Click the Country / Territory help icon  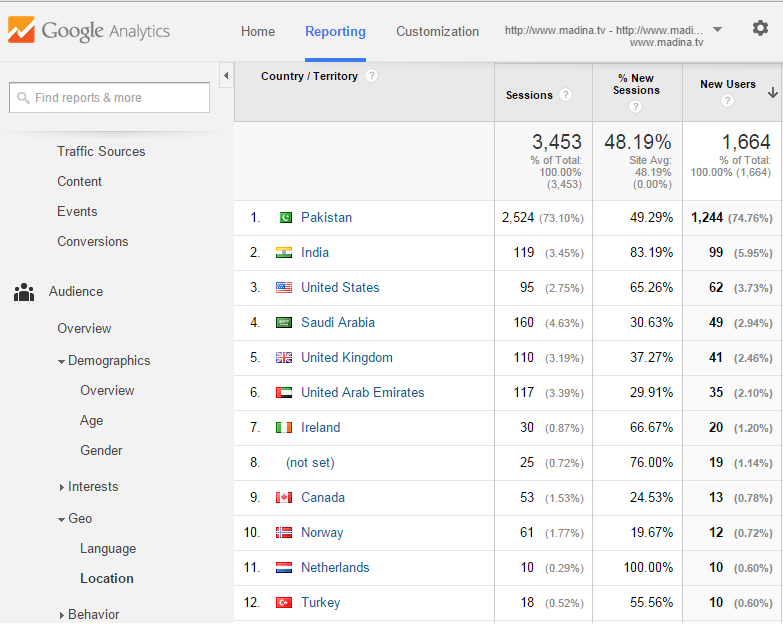pyautogui.click(x=371, y=76)
